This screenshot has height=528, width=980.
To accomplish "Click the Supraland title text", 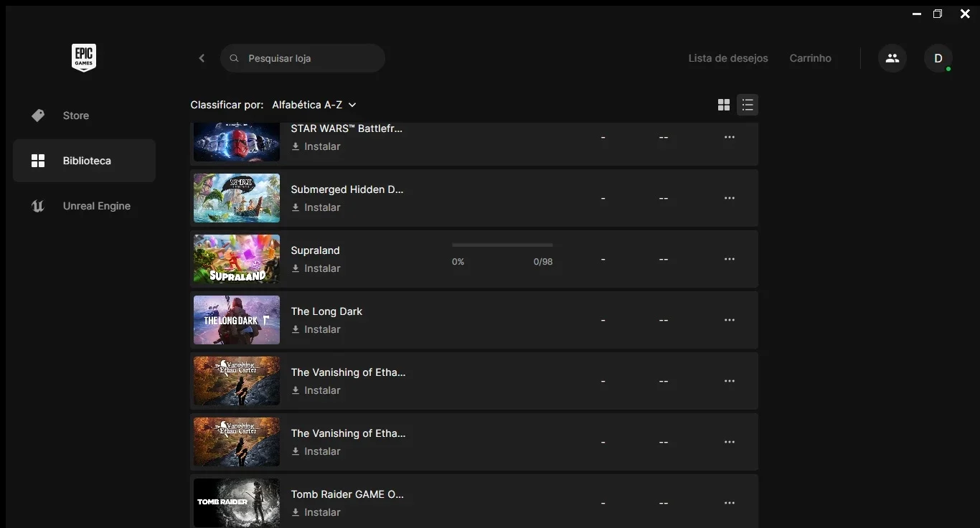I will coord(315,250).
